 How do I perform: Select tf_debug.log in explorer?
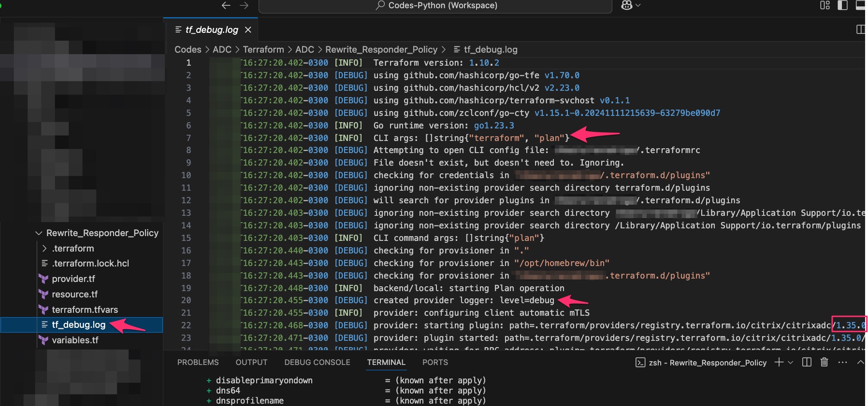(81, 325)
